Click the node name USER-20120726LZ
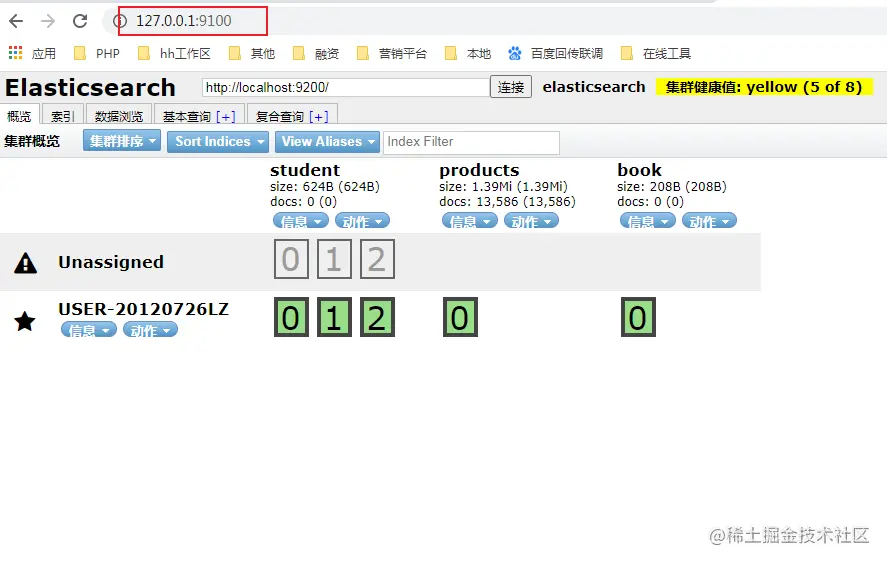 coord(143,309)
